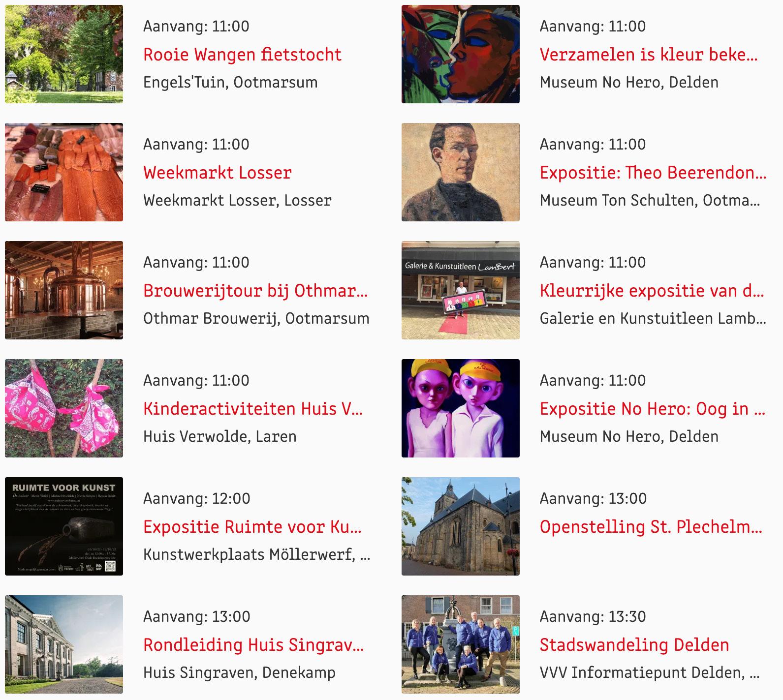Image resolution: width=783 pixels, height=700 pixels.
Task: Open the Expositie No Hero: Oog in link
Action: (x=653, y=409)
